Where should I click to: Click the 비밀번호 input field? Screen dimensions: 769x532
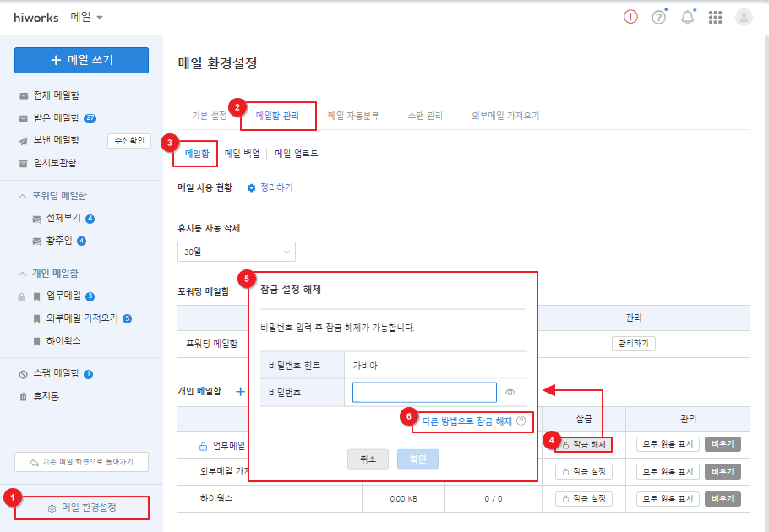click(424, 392)
